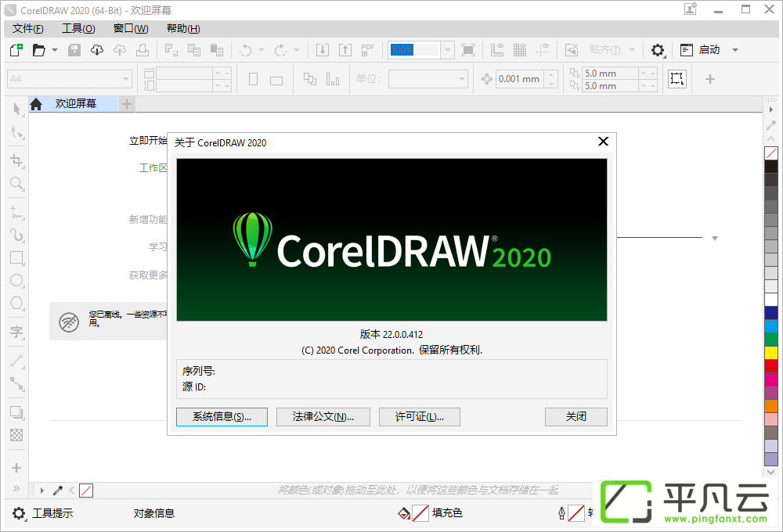Select the Transparency checkerboard tool
Viewport: 783px width, 532px height.
click(16, 435)
